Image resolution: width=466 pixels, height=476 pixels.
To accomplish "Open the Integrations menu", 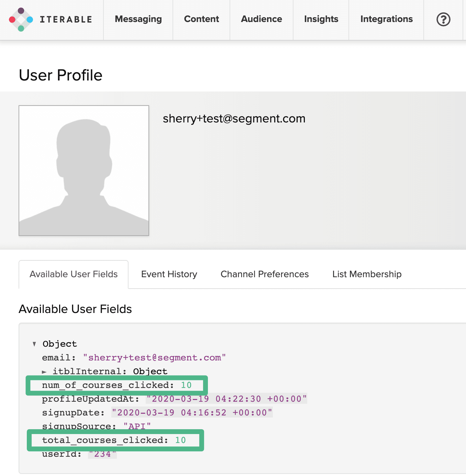I will pos(386,19).
